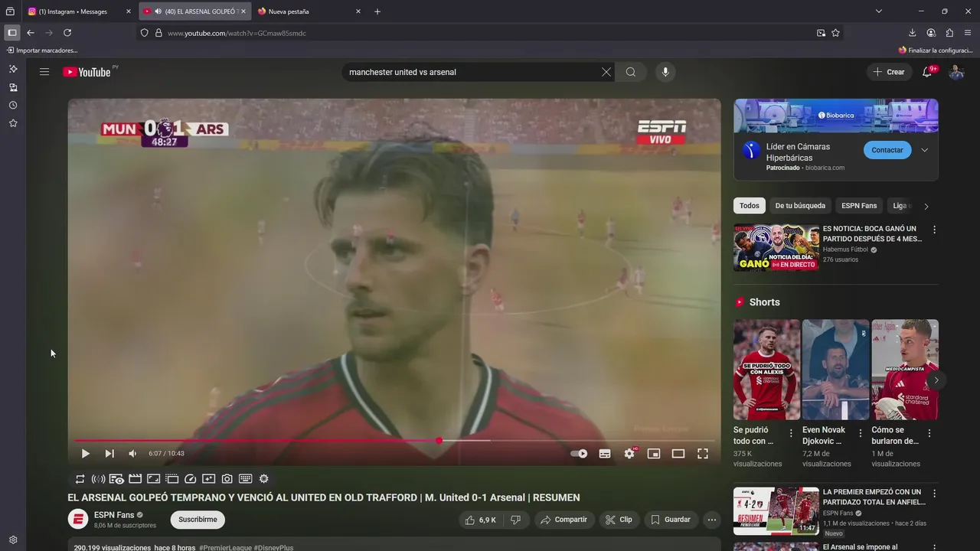Open a new browser tab
The width and height of the screenshot is (980, 551).
coord(377,11)
